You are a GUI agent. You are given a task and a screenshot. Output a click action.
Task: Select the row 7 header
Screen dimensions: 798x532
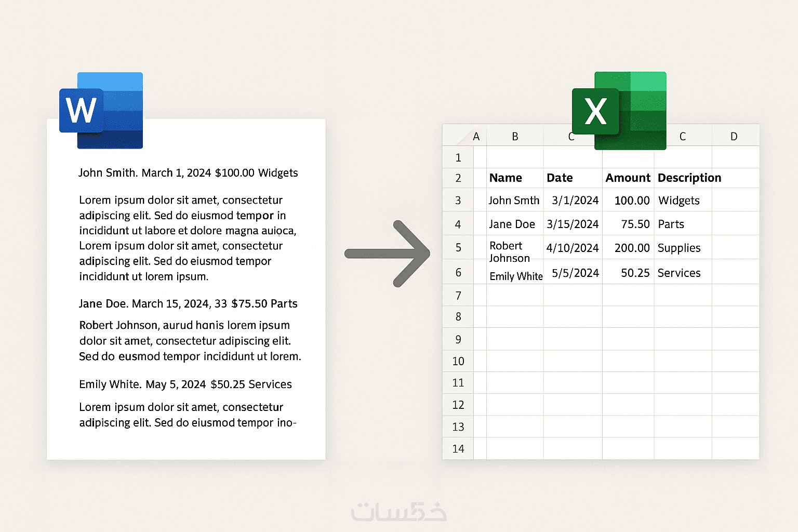pyautogui.click(x=458, y=295)
